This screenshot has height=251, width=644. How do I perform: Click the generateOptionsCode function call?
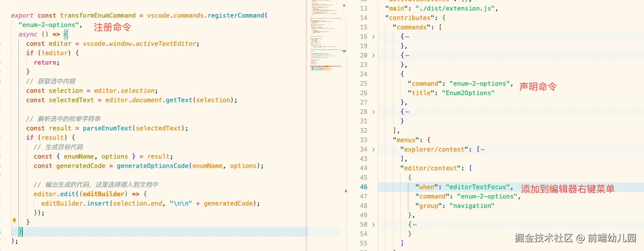[x=153, y=166]
